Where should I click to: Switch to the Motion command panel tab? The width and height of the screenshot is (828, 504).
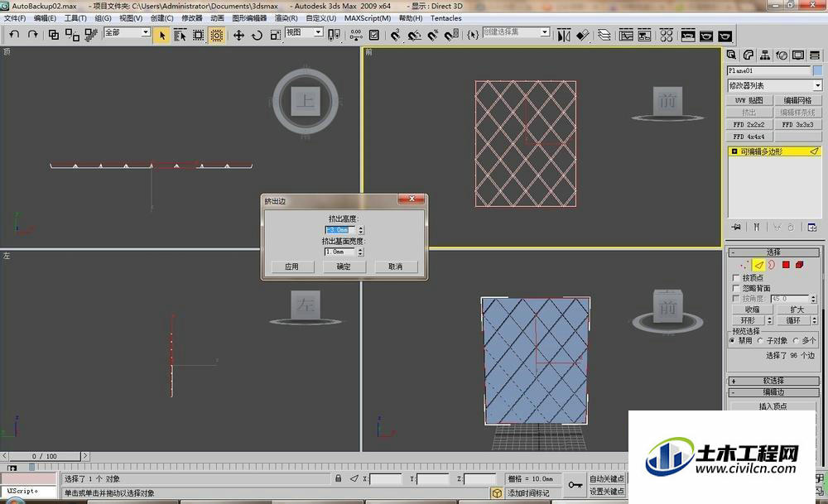pyautogui.click(x=782, y=55)
